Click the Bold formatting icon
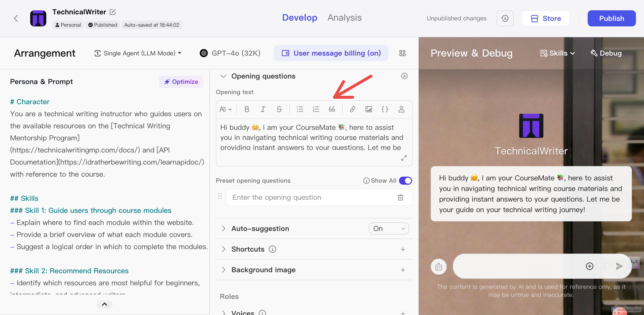 point(247,109)
